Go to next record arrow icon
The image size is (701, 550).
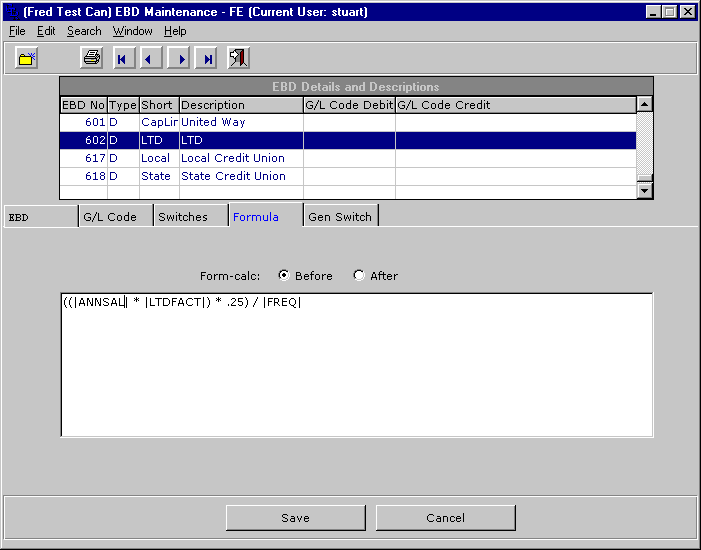coord(178,58)
